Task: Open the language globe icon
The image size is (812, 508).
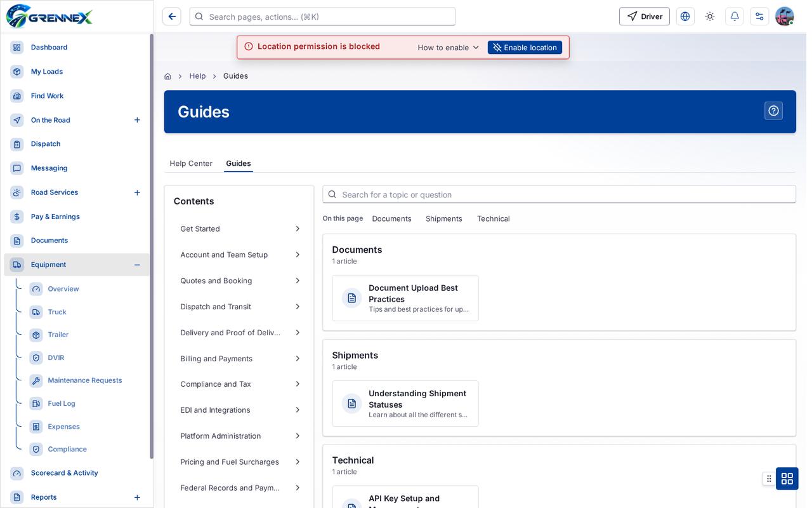Action: [x=685, y=17]
